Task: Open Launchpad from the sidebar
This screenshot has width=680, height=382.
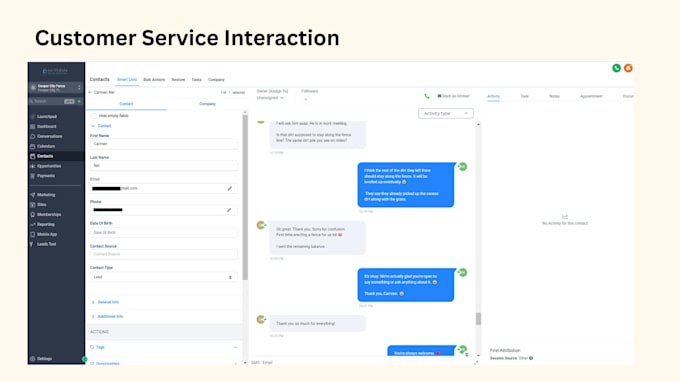Action: click(x=47, y=117)
